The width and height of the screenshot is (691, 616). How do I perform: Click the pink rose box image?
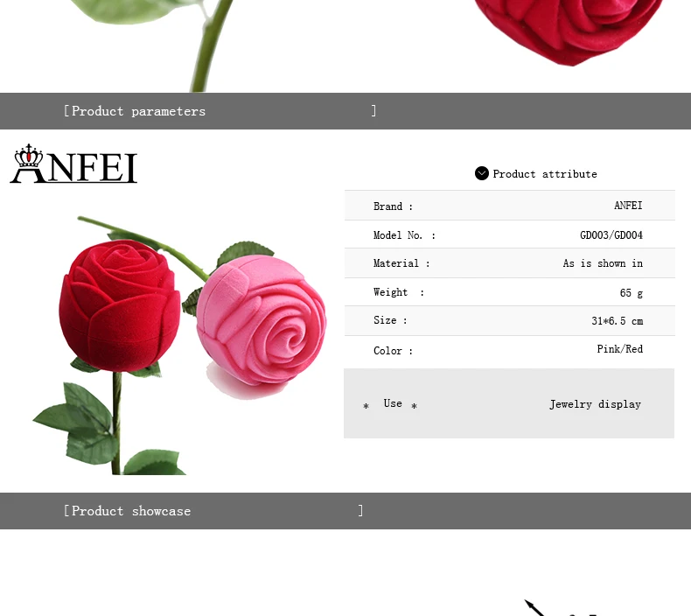point(262,320)
